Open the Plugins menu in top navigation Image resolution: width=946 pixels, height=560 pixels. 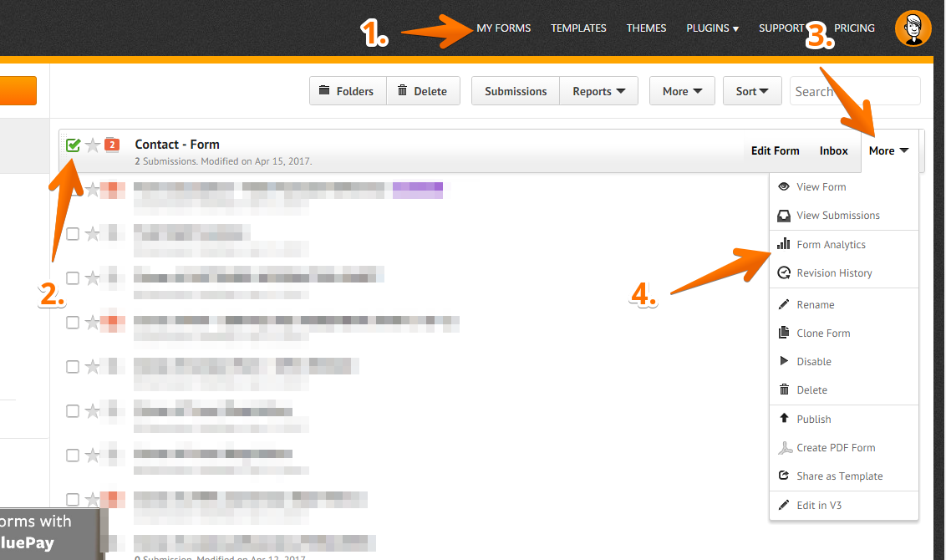click(x=712, y=28)
